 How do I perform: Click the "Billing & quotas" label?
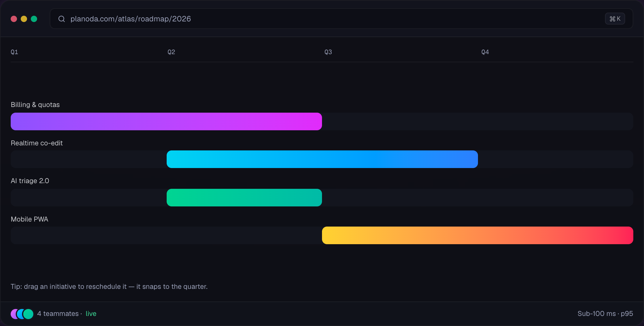coord(35,105)
